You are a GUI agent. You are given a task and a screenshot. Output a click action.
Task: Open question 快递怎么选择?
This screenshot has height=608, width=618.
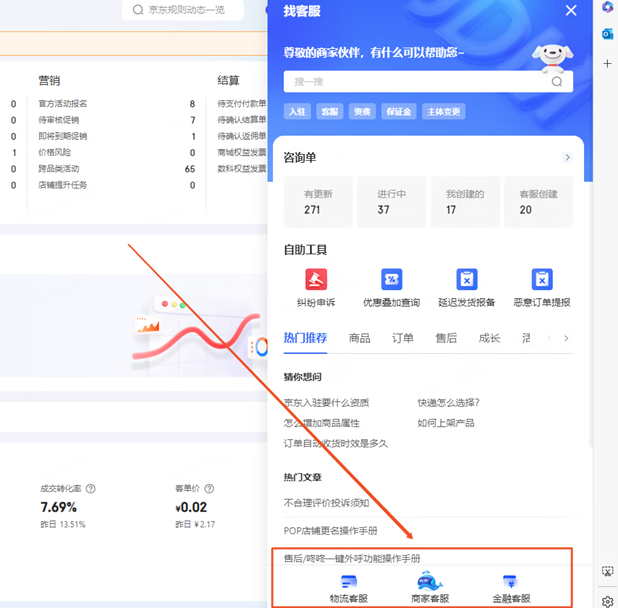pyautogui.click(x=449, y=403)
